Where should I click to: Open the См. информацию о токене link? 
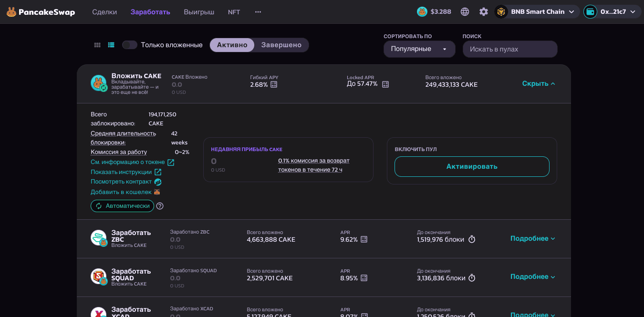133,162
